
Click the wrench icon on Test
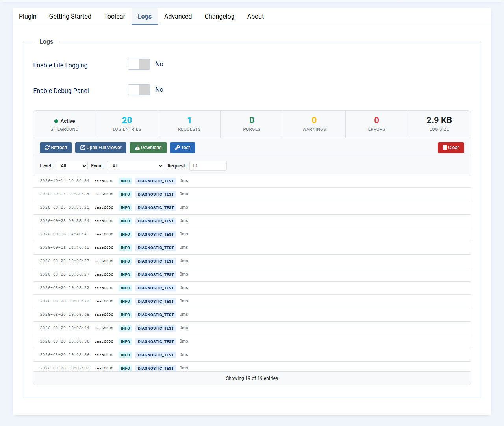pos(178,148)
